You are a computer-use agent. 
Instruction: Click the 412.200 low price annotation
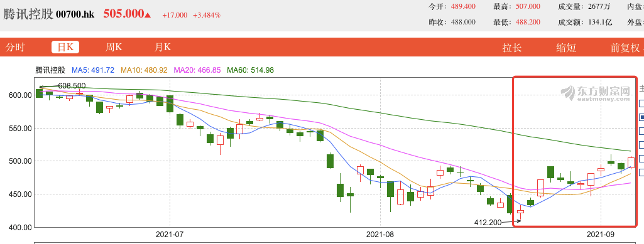(488, 223)
